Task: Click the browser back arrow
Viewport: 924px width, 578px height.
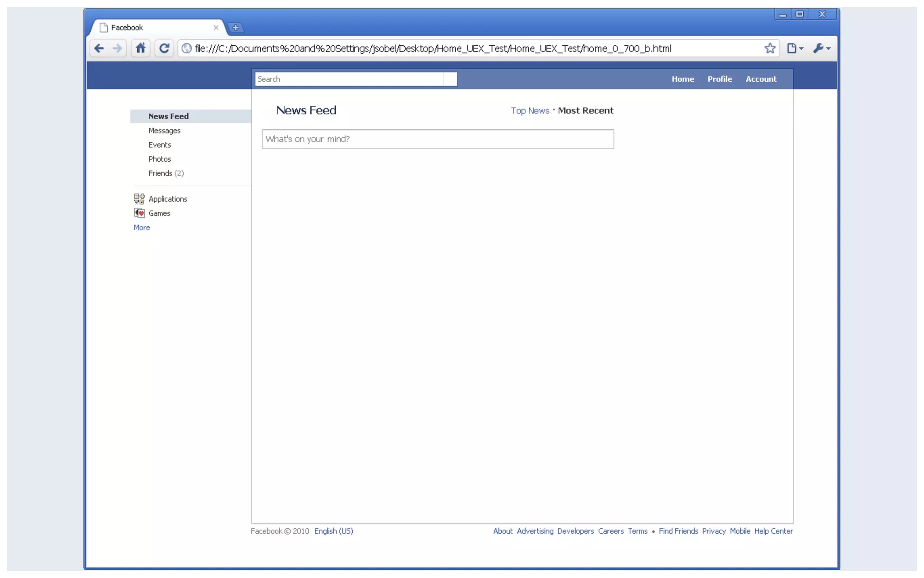Action: pyautogui.click(x=99, y=48)
